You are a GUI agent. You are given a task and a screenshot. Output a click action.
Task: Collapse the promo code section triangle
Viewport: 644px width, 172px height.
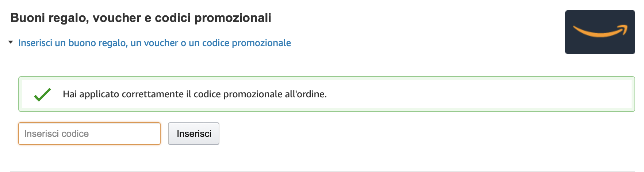[x=11, y=42]
